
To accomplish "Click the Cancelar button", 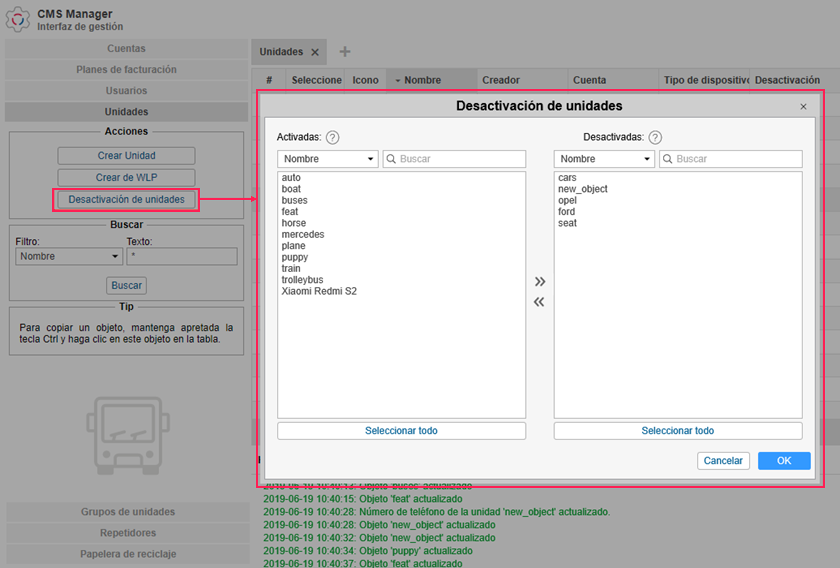I will click(723, 461).
